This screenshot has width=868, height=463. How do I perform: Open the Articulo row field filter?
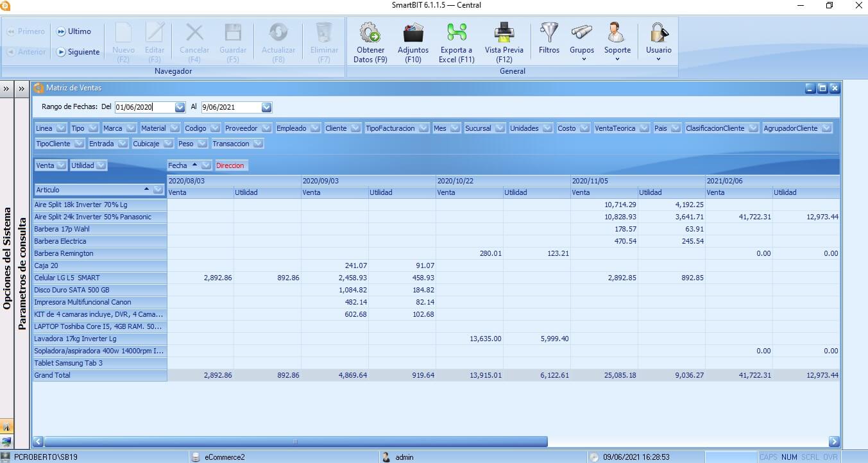pyautogui.click(x=158, y=190)
